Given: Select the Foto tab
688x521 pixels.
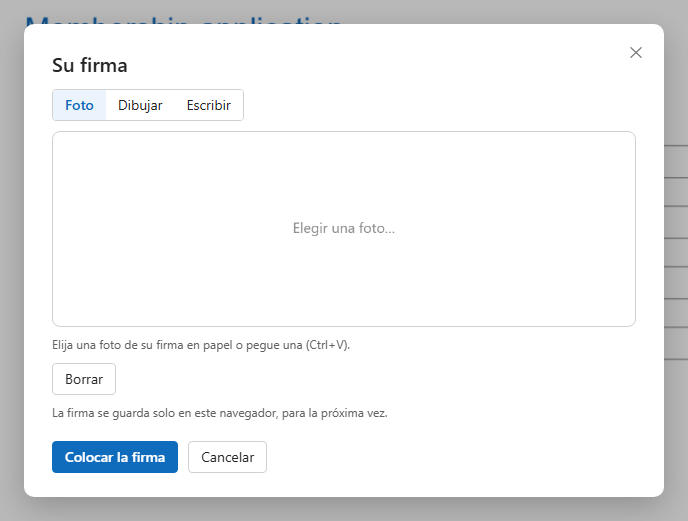Looking at the screenshot, I should pyautogui.click(x=79, y=105).
